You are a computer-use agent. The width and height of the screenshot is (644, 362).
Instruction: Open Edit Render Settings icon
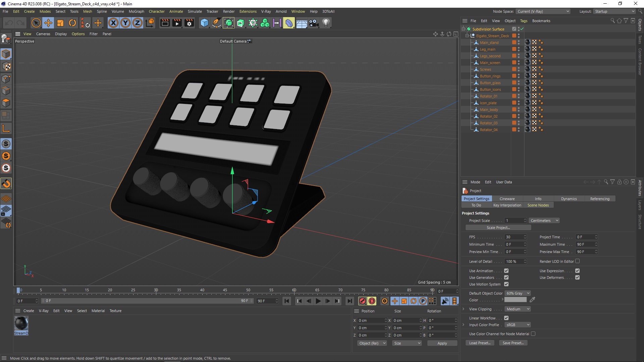(x=189, y=23)
